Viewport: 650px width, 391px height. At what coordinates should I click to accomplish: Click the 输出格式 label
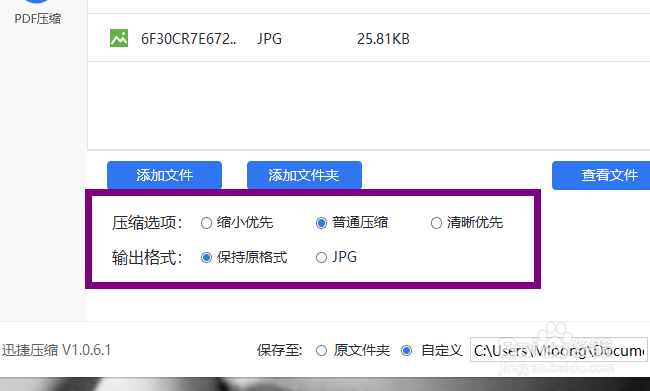[x=147, y=257]
